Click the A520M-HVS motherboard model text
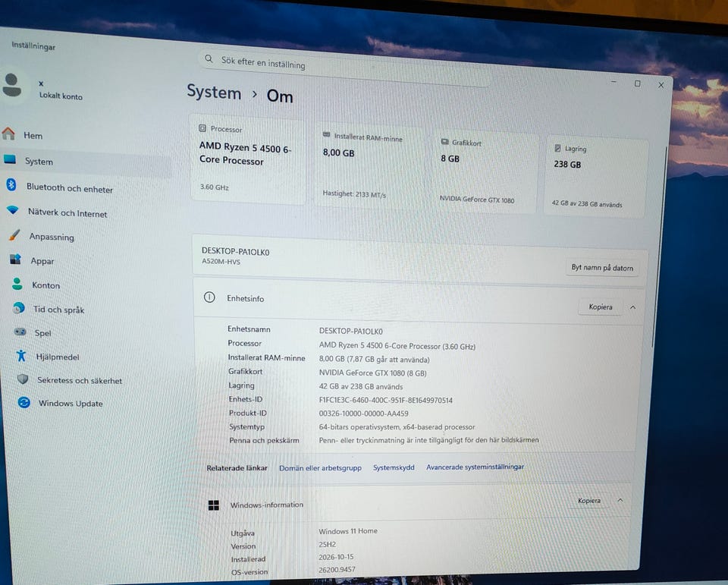 (221, 262)
